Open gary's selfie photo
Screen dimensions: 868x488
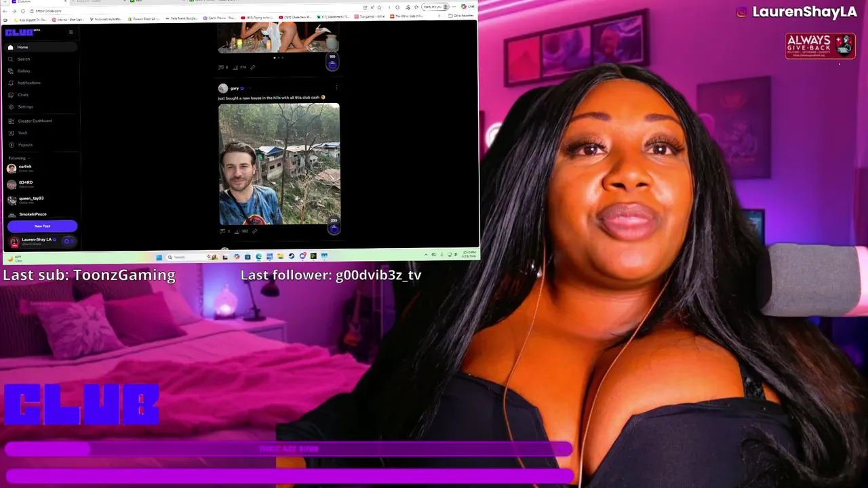pos(279,163)
